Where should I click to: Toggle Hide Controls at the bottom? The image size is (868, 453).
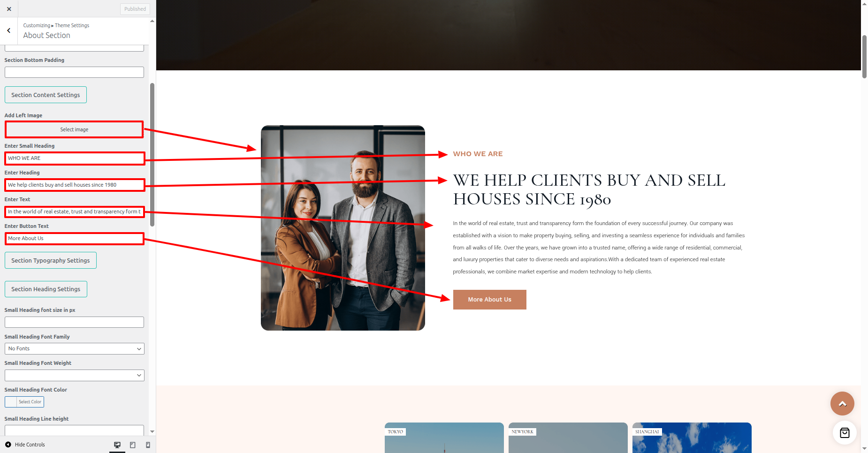25,445
